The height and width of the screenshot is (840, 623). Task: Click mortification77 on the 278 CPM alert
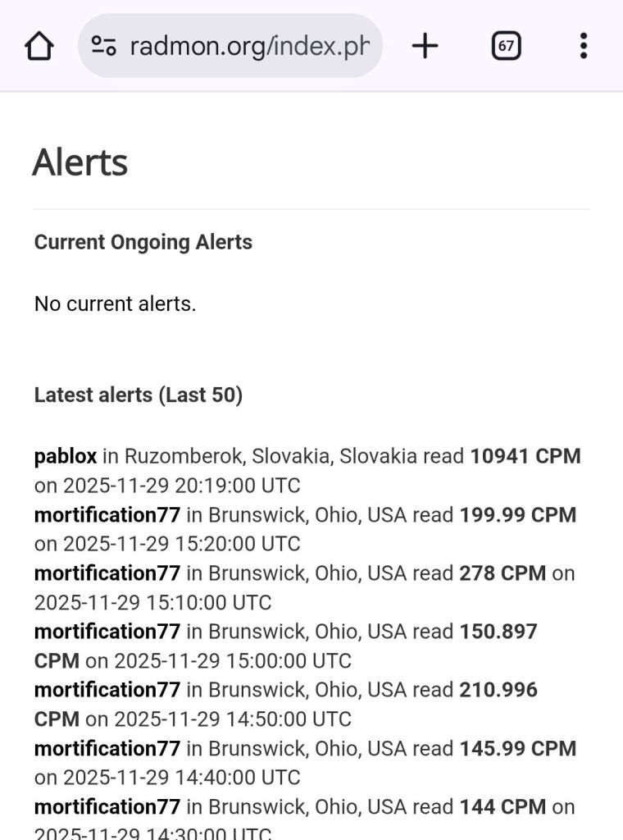[x=107, y=573]
